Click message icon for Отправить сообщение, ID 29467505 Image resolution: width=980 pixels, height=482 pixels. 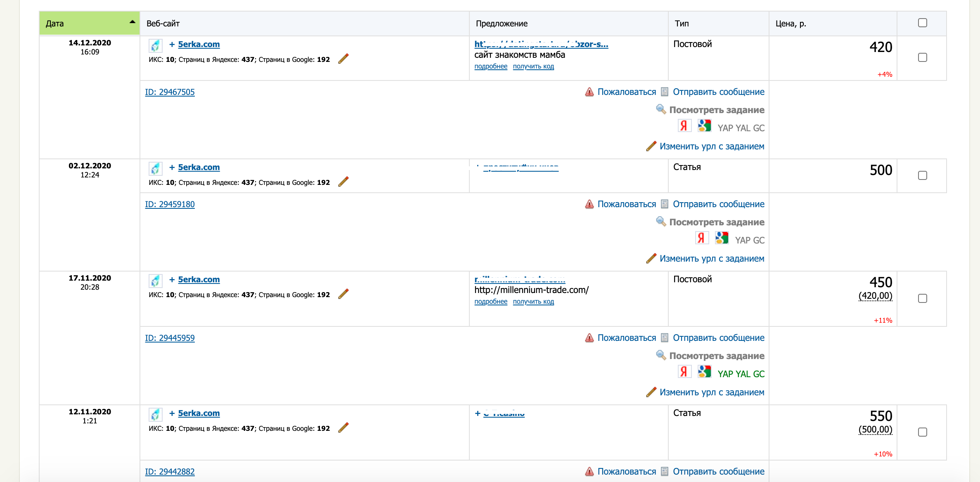pyautogui.click(x=665, y=92)
